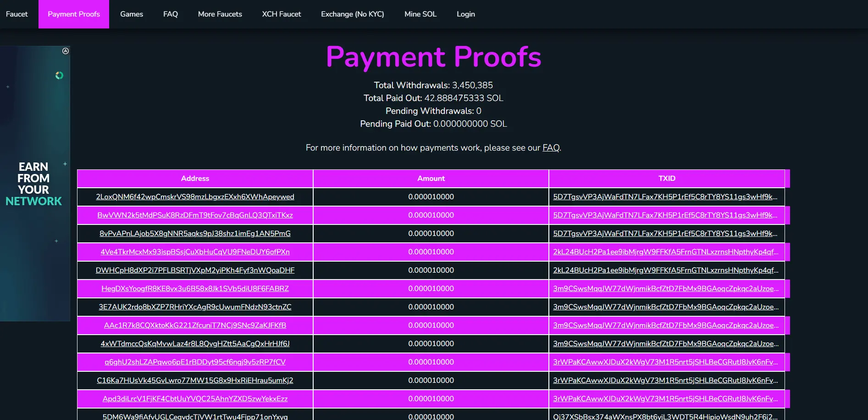
Task: Open address 3E7AUK2rdo8bXZP7RHriYXc link
Action: coord(195,307)
